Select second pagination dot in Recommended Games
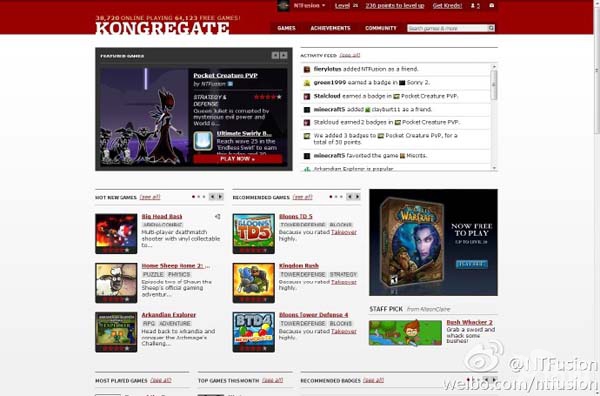 (x=336, y=197)
